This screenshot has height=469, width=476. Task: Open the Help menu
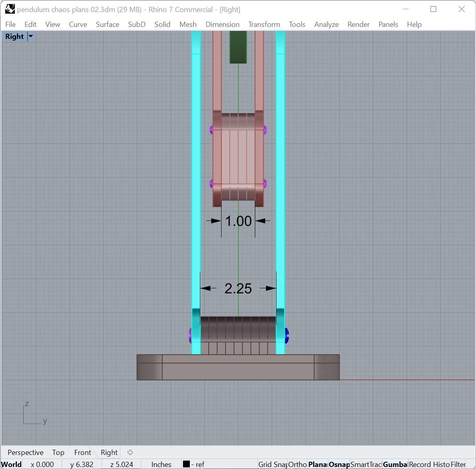414,24
